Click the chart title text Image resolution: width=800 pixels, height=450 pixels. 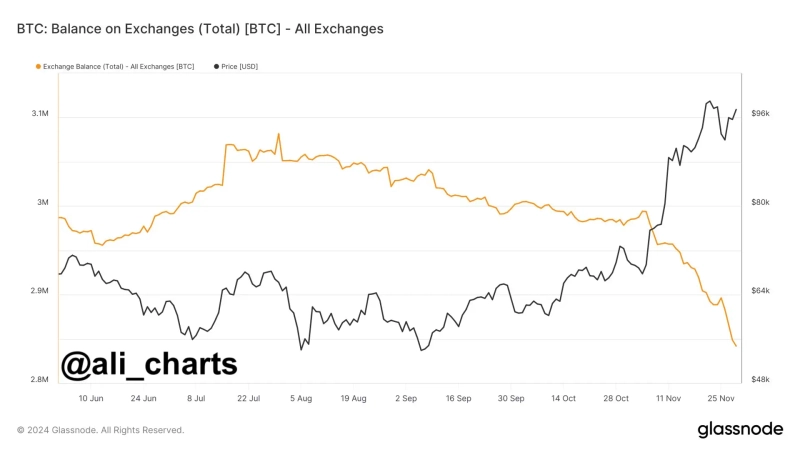point(200,29)
